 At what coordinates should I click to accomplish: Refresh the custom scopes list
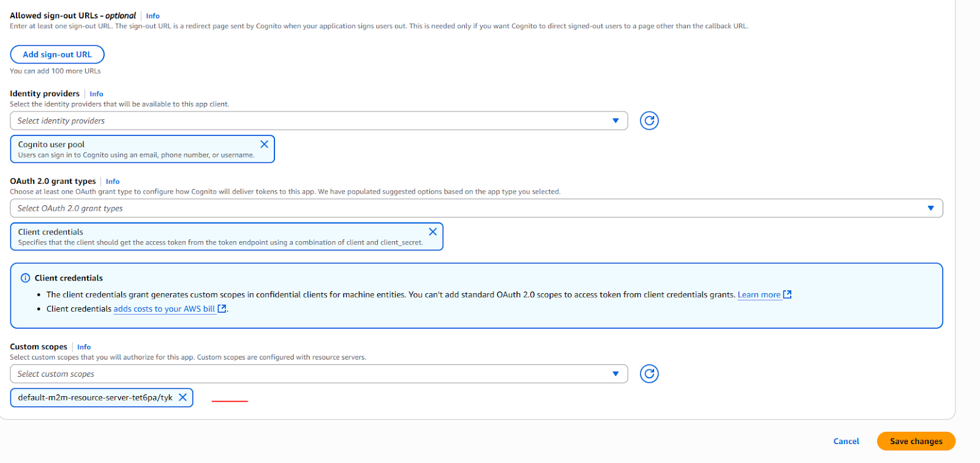click(649, 374)
